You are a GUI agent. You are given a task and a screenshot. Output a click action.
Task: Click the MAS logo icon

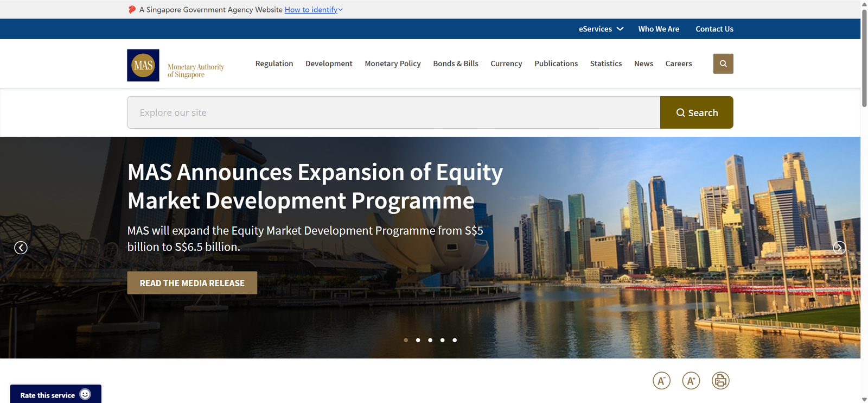click(x=143, y=65)
